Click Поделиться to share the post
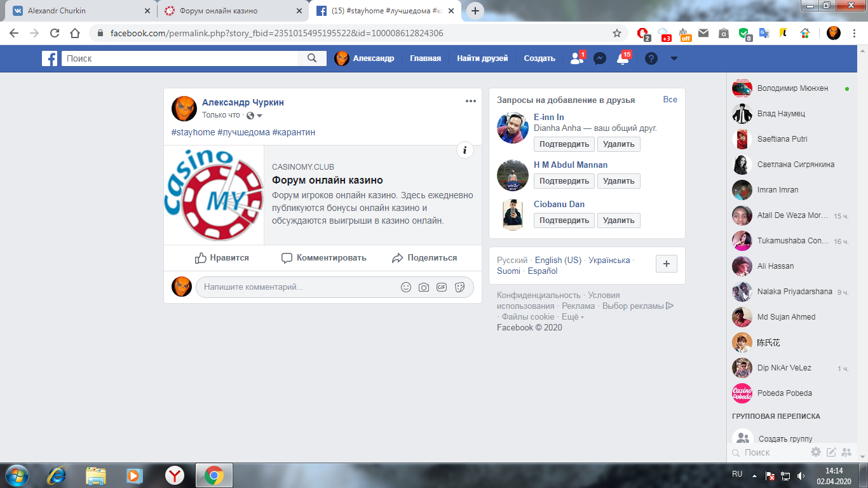 (x=424, y=258)
